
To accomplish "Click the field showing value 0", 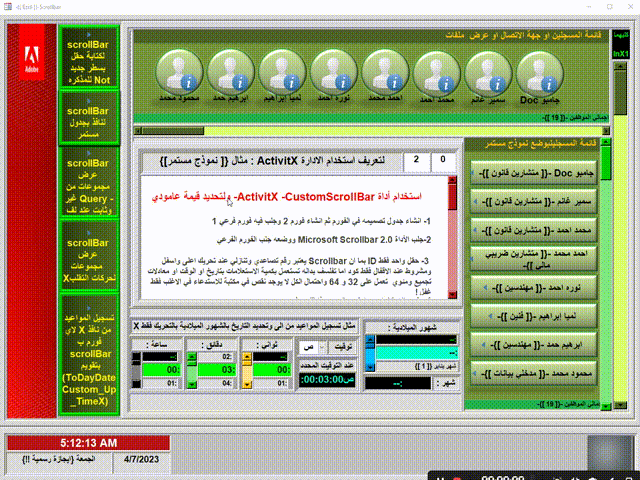I will tap(443, 161).
